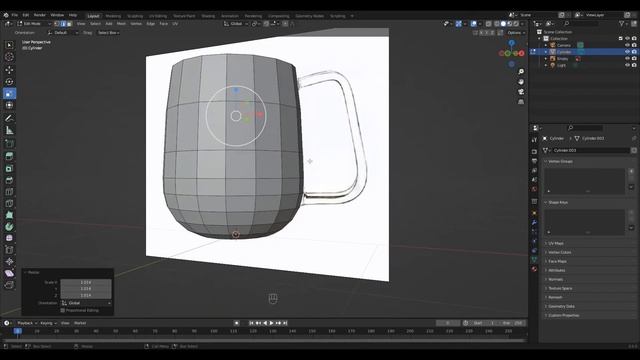Hide the Light object in outliner
This screenshot has width=640, height=360.
pyautogui.click(x=627, y=65)
